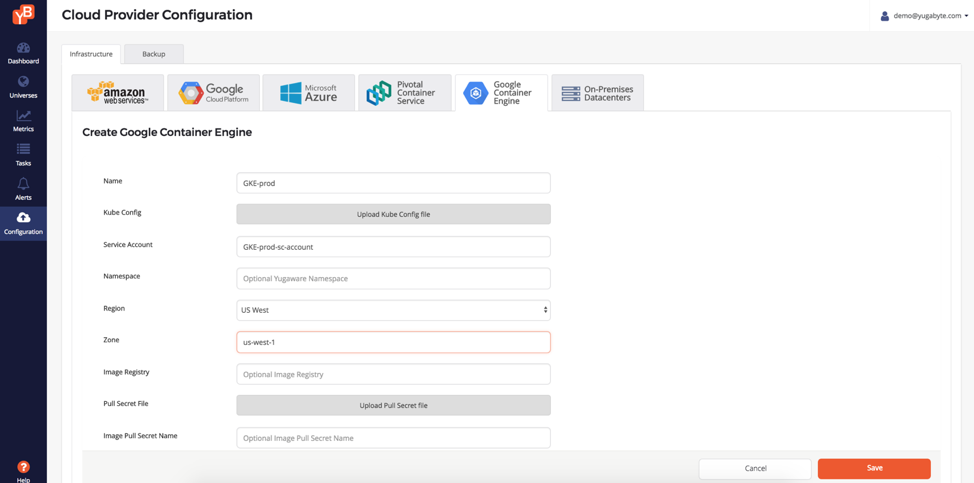Open the Dashboard sidebar icon
The image size is (974, 483).
(x=23, y=48)
